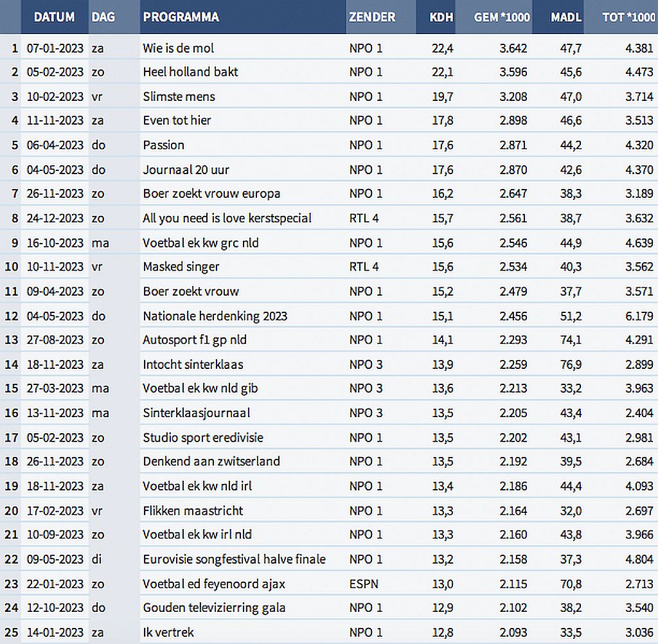Viewport: 658px width, 644px height.
Task: Select 'Voetbal ed feyenoord ajax'
Action: 214,584
